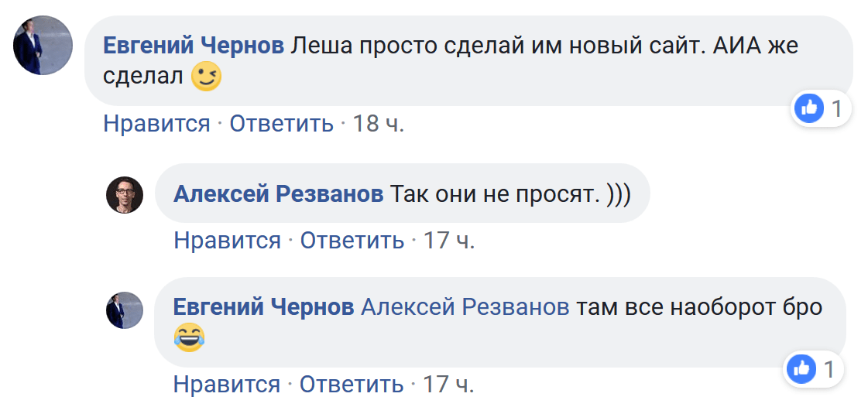Click the winking emoji in first comment
The image size is (868, 414).
(207, 77)
